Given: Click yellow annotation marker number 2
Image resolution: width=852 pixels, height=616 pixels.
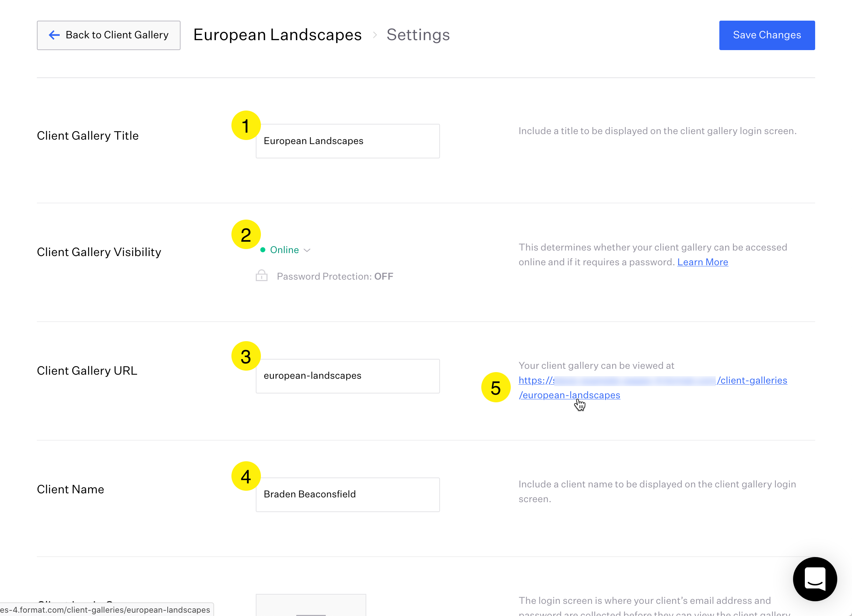Looking at the screenshot, I should [246, 235].
